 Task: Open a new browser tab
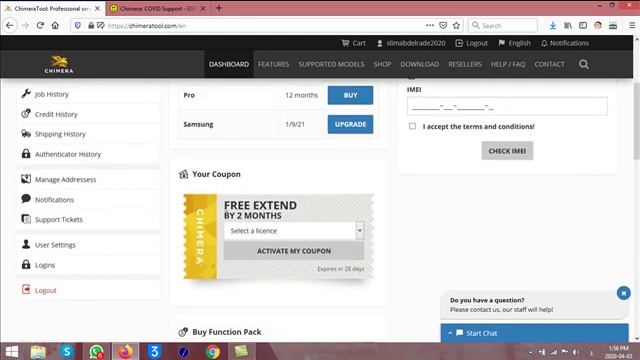click(219, 8)
